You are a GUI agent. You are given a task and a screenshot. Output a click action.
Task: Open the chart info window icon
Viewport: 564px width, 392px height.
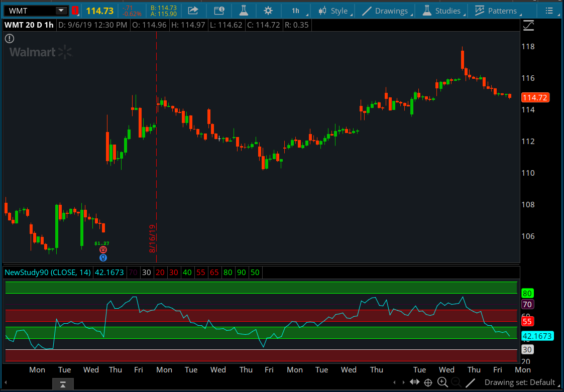coord(219,11)
